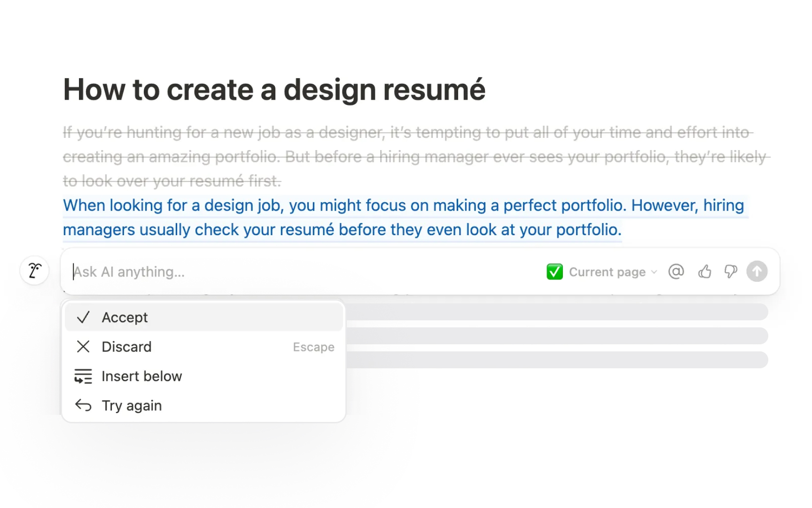Viewport: 812px width, 508px height.
Task: Click the strikethrough original paragraph
Action: click(x=416, y=156)
